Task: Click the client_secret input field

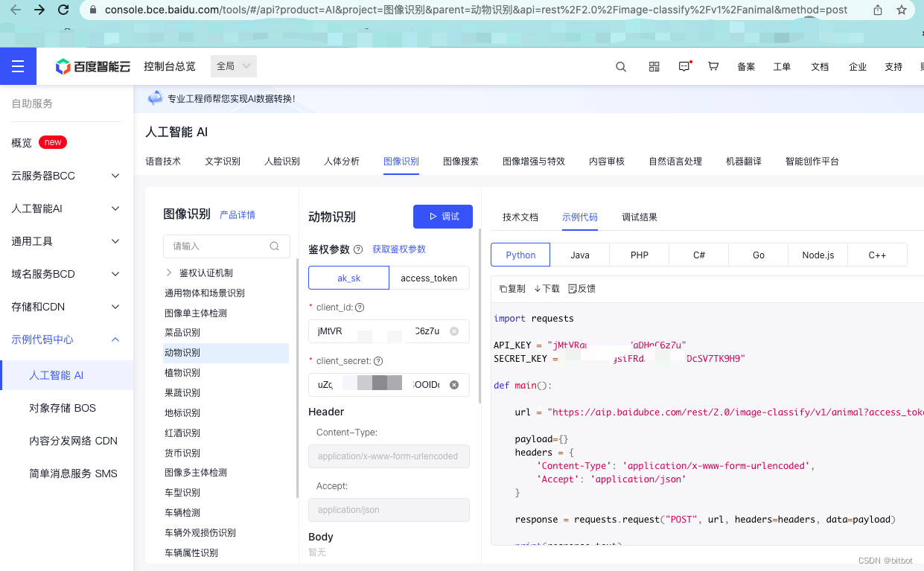Action: 389,385
